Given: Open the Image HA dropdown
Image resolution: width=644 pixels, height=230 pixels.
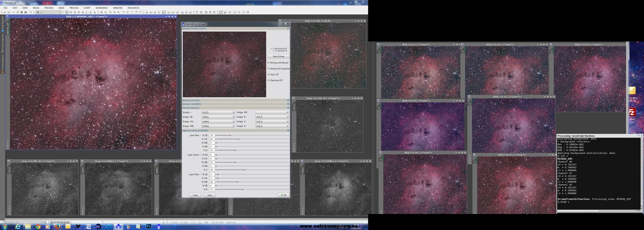Looking at the screenshot, I should (218, 121).
